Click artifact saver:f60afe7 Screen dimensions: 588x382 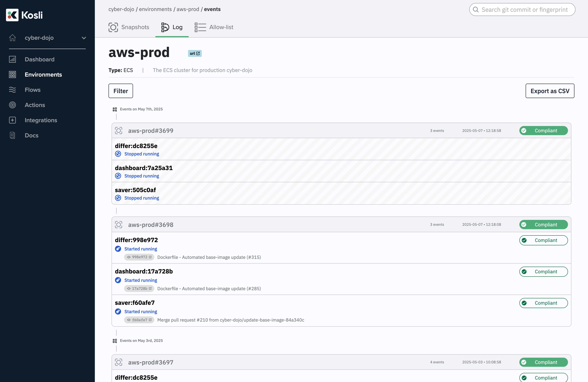(x=135, y=303)
